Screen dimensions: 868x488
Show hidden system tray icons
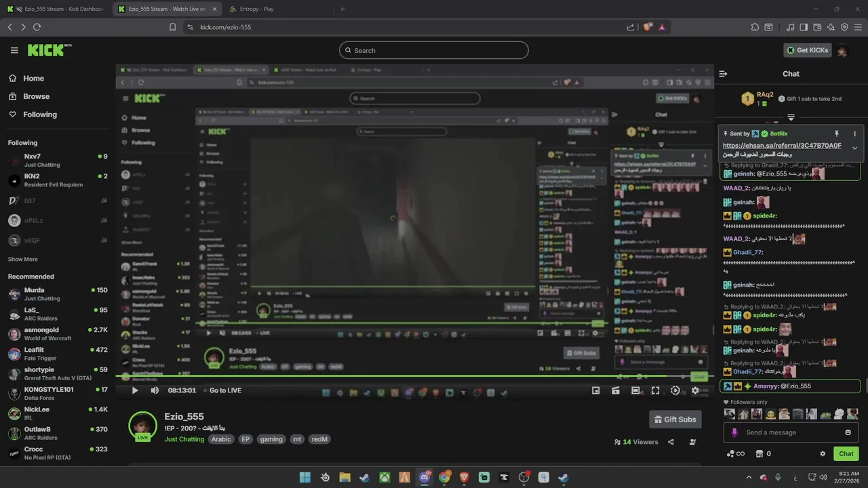pos(749,477)
